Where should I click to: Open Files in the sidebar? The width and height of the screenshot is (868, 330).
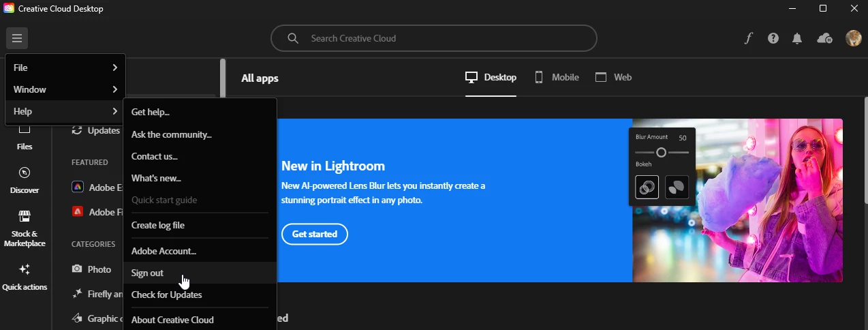pos(25,136)
